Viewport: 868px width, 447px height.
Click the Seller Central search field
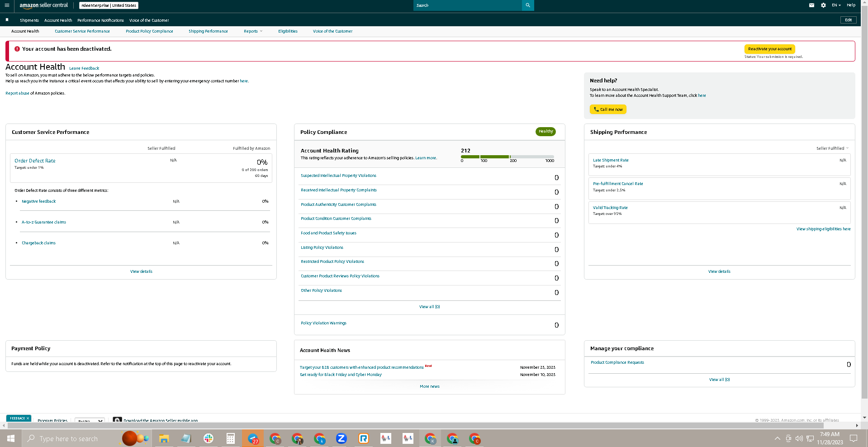click(467, 5)
